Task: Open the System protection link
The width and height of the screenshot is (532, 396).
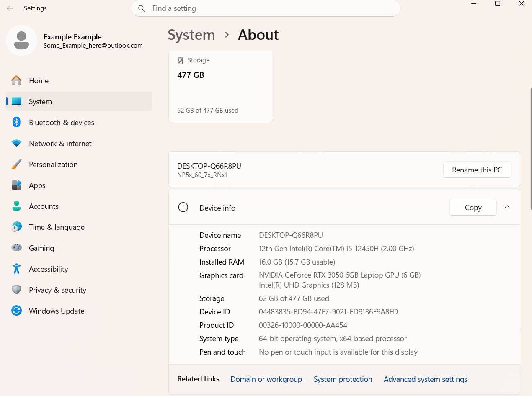Action: [343, 379]
